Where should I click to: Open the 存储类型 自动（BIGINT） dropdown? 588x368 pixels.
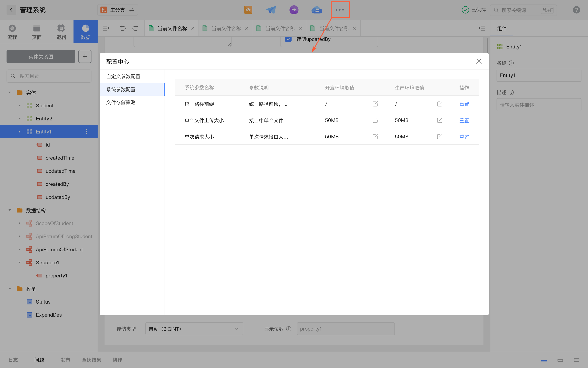[194, 329]
